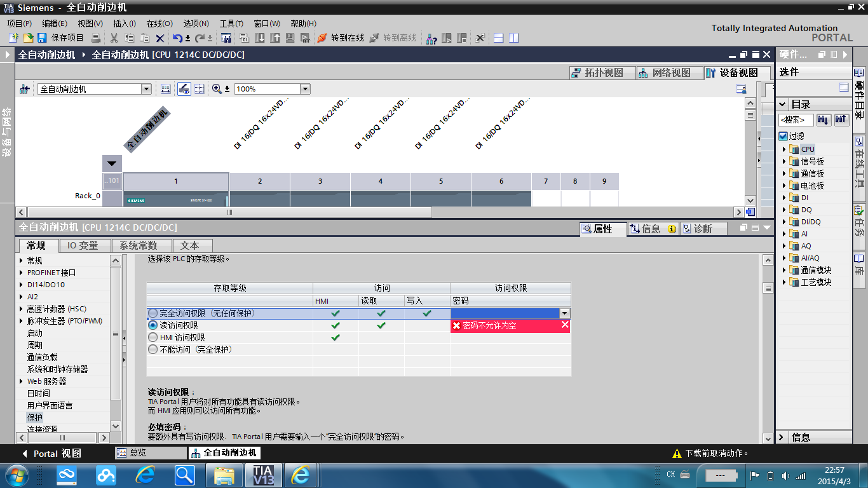Click the new project icon in toolbar
Viewport: 868px width, 488px height.
[13, 38]
